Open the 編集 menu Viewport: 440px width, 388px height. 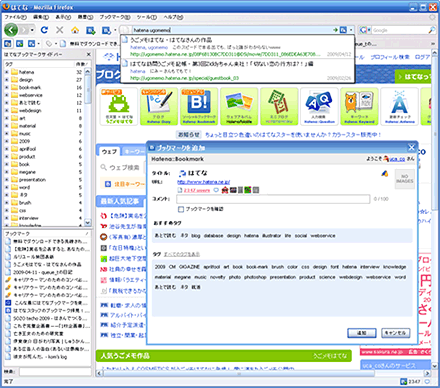pyautogui.click(x=41, y=17)
